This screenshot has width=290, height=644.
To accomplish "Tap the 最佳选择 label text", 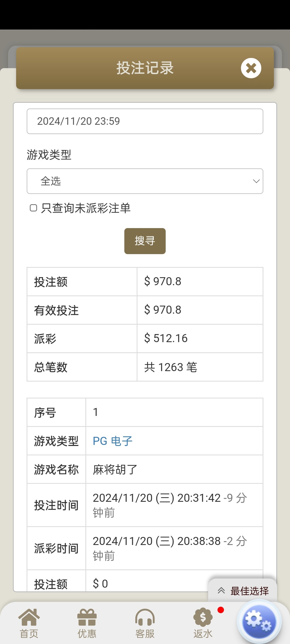I will click(x=249, y=591).
